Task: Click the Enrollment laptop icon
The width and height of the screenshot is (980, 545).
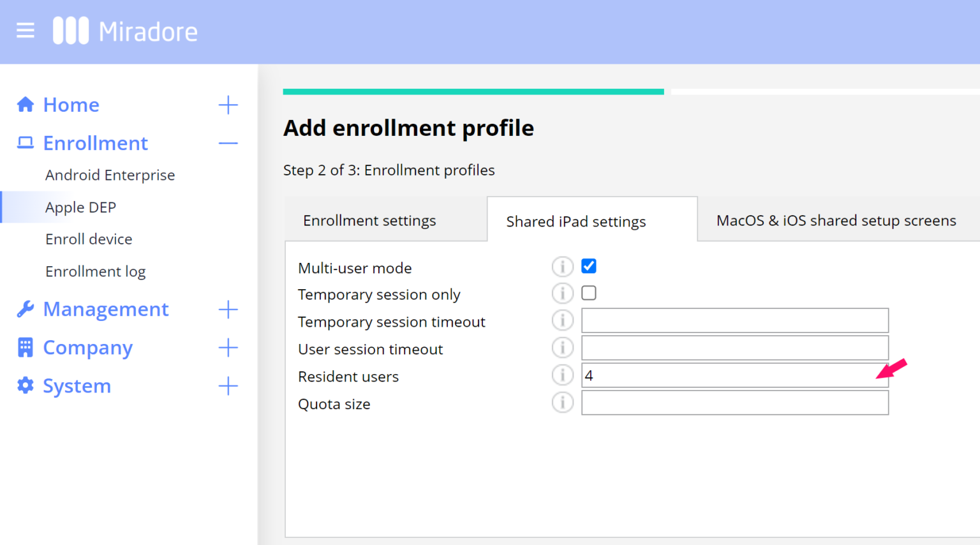Action: pos(25,142)
